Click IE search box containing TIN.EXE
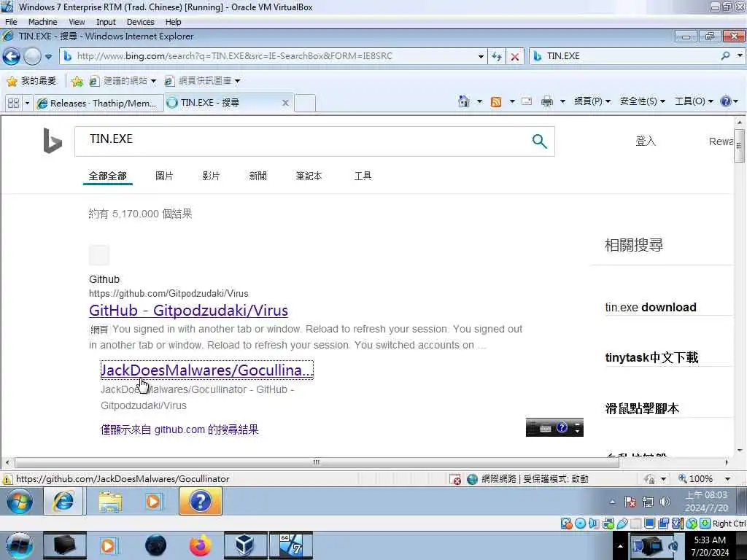 (x=624, y=56)
